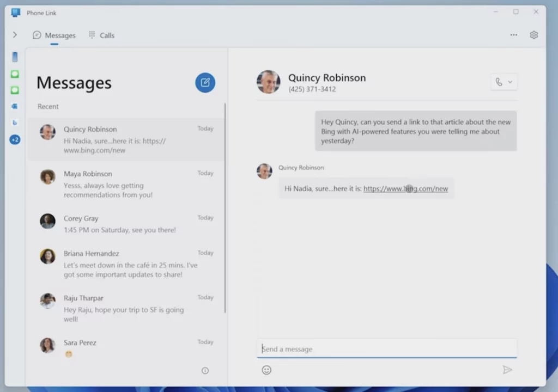Open the Bing notification in sidebar

click(15, 123)
